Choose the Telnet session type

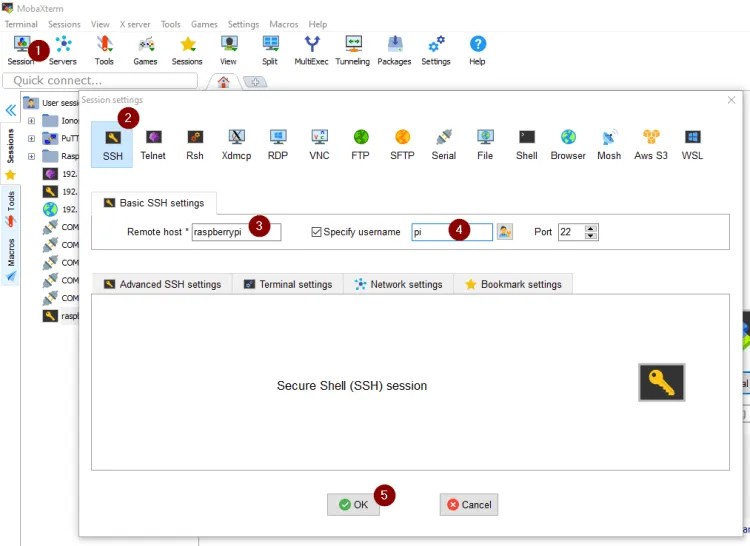point(153,144)
